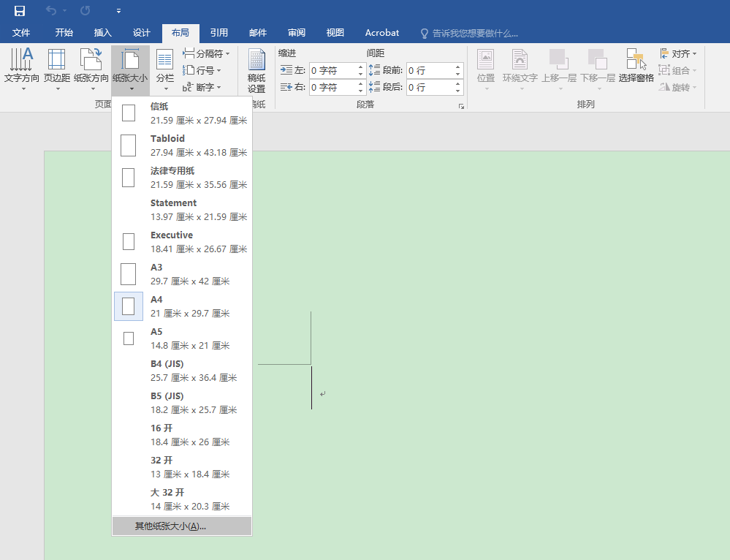
Task: Select Statement paper size
Action: 182,210
